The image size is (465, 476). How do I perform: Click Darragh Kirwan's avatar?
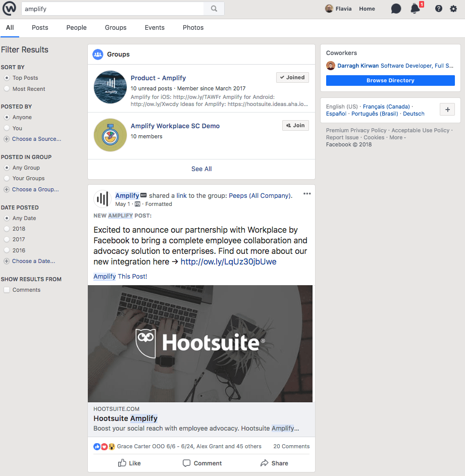click(x=331, y=66)
